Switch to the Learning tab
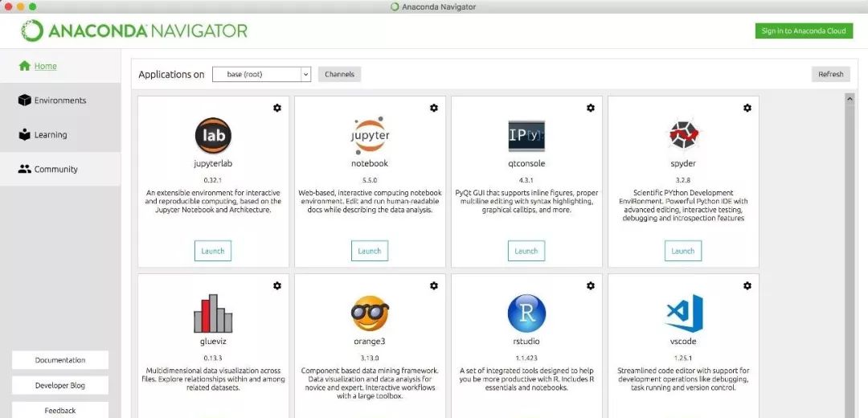Viewport: 868px width, 418px height. pos(60,134)
